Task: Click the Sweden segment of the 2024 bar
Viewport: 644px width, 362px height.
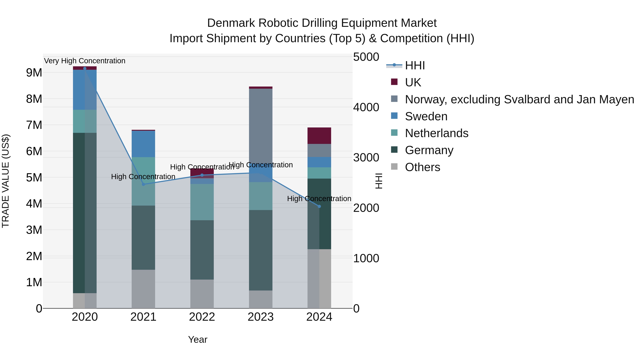Action: click(319, 162)
